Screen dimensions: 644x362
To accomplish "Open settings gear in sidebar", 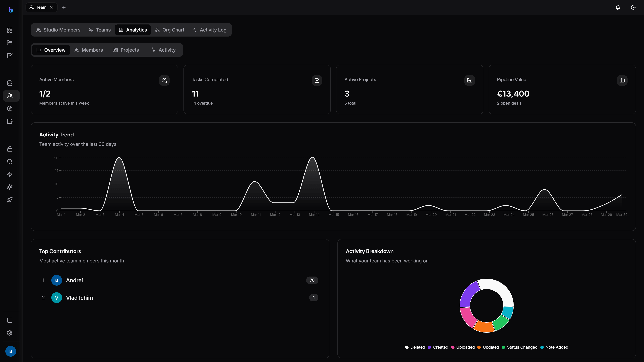I will (10, 333).
